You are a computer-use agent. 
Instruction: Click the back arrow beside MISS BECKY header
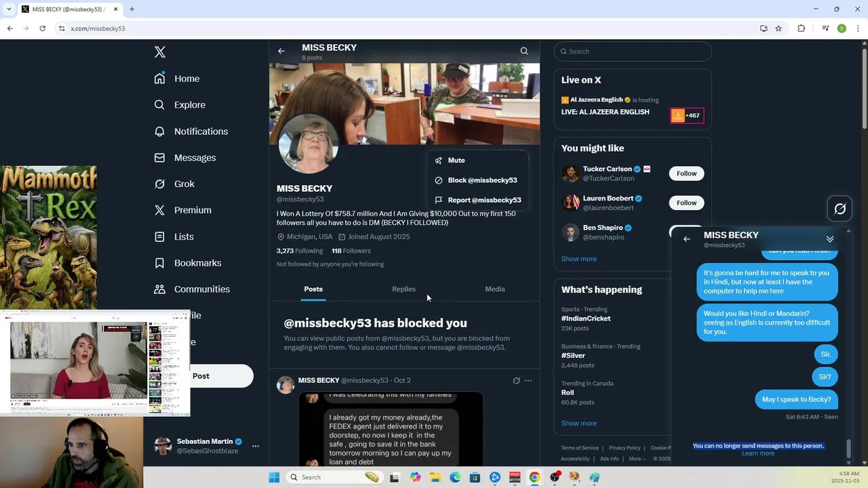pos(281,51)
